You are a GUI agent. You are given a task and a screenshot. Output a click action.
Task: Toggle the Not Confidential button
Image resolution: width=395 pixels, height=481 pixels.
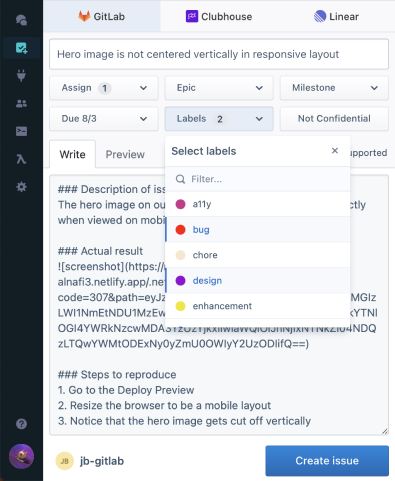[x=334, y=119]
